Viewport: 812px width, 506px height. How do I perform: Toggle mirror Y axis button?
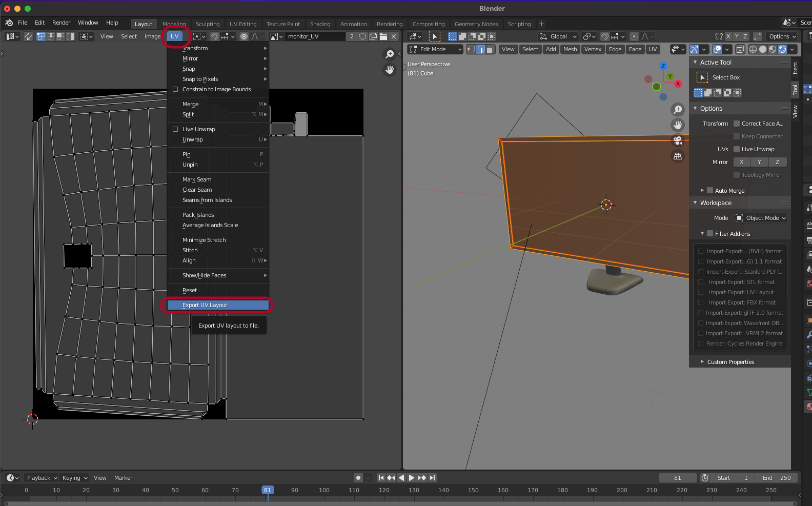[760, 162]
